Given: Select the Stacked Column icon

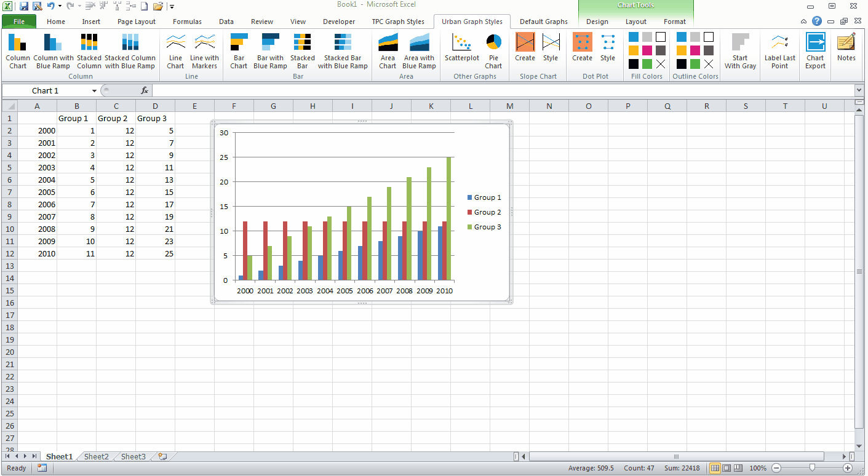Looking at the screenshot, I should pyautogui.click(x=89, y=51).
